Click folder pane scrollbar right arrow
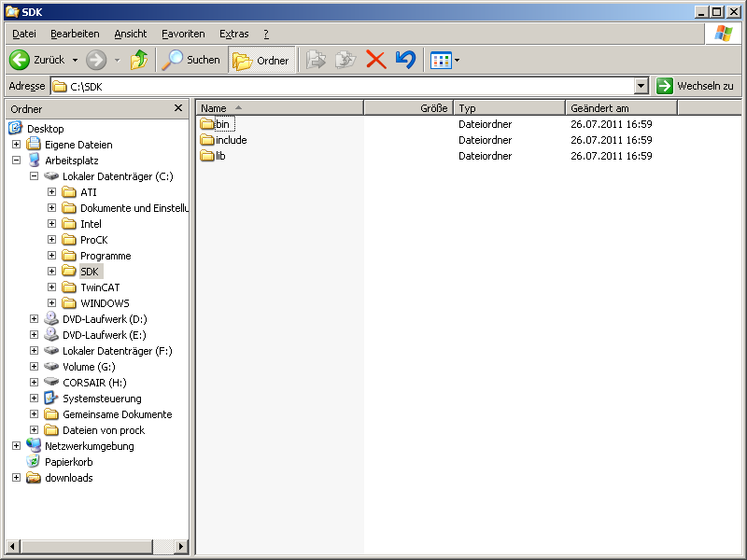 180,547
